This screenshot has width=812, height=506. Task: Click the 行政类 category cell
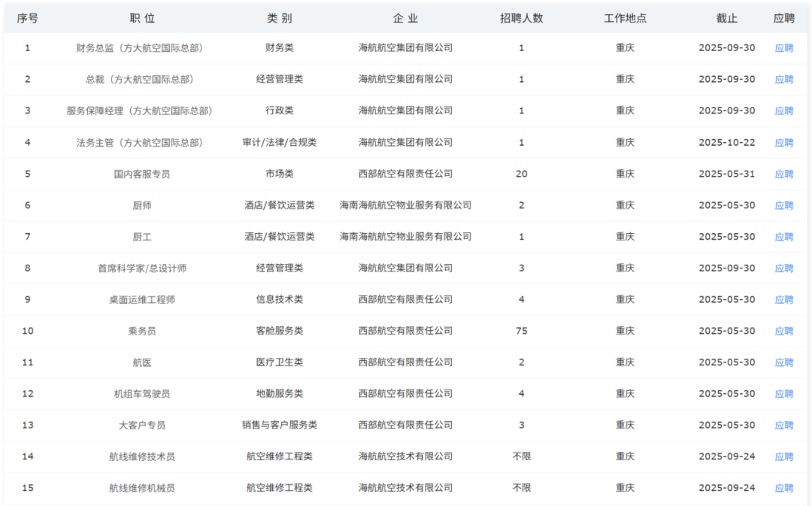279,111
